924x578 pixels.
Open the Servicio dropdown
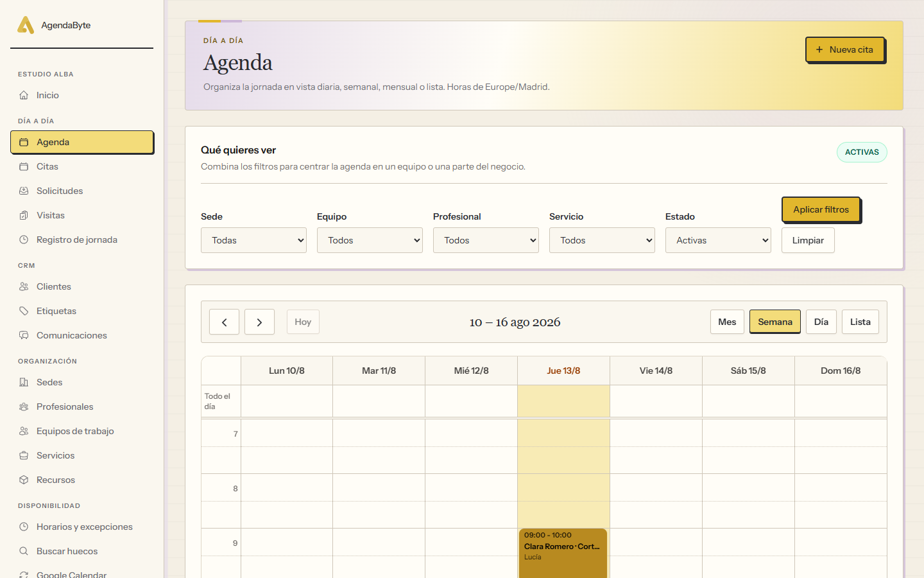point(602,240)
